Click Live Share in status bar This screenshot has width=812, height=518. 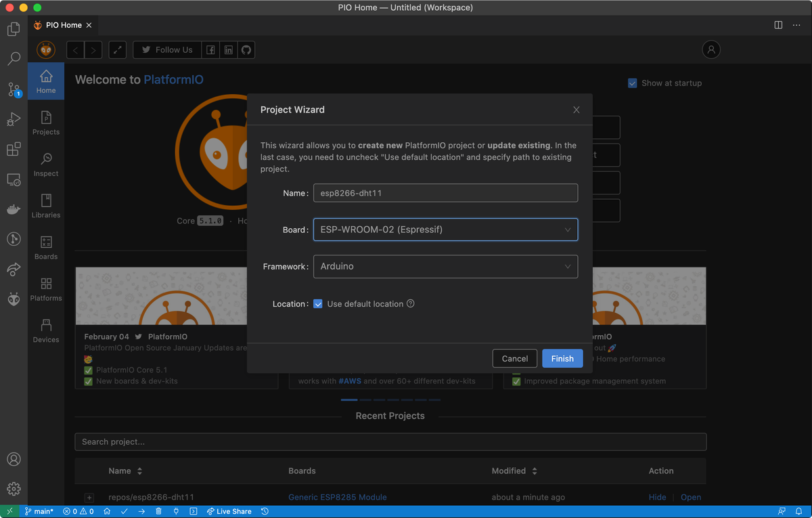(229, 511)
